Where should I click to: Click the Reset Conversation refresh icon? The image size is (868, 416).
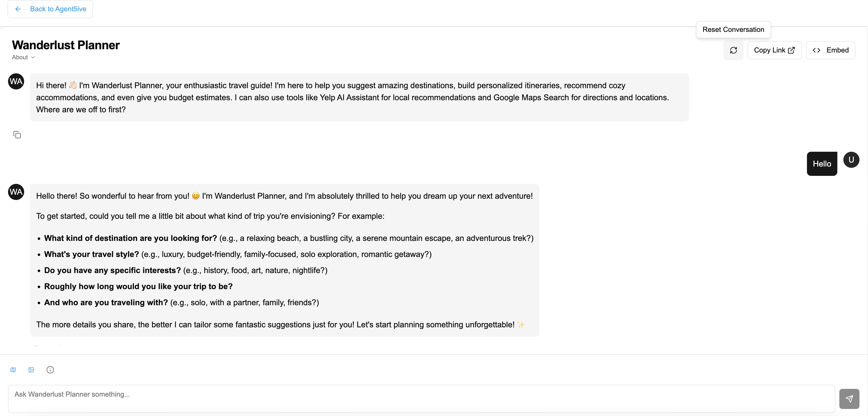733,50
